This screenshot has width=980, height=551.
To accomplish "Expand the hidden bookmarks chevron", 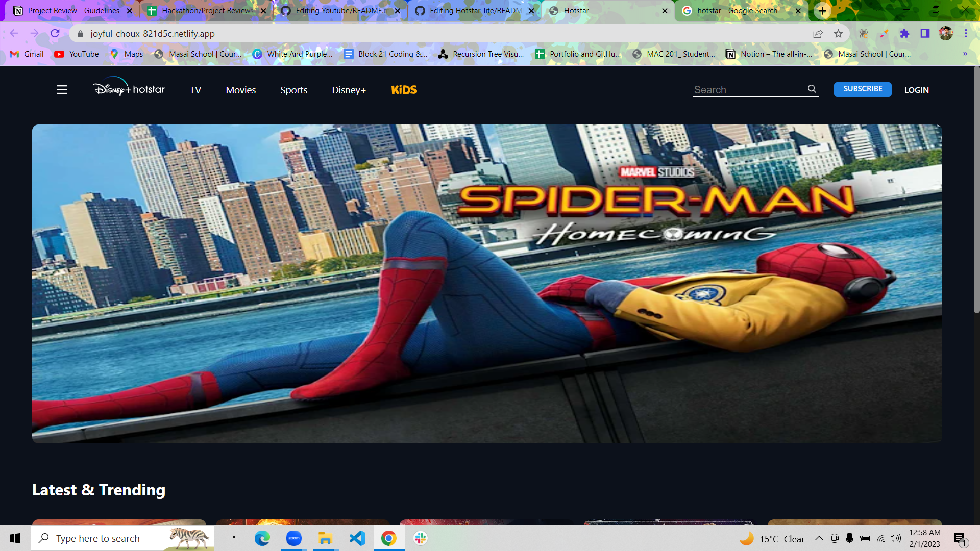I will coord(965,54).
